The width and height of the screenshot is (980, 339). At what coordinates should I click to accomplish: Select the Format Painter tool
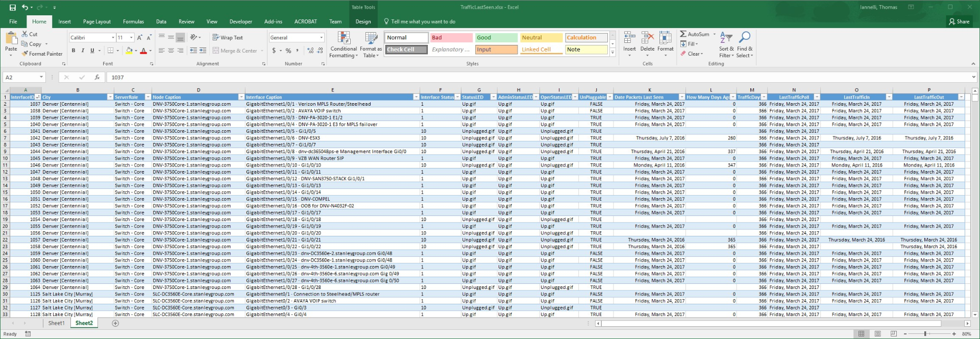42,54
